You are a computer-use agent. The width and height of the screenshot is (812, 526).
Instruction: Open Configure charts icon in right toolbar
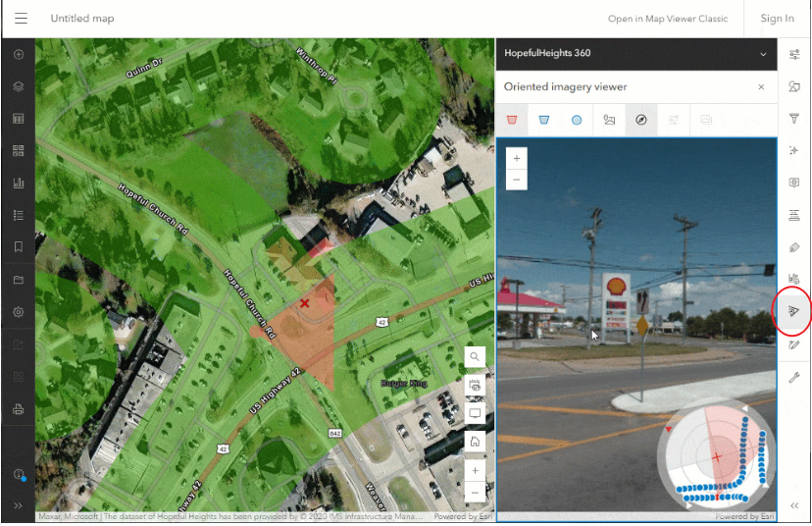coord(794,279)
